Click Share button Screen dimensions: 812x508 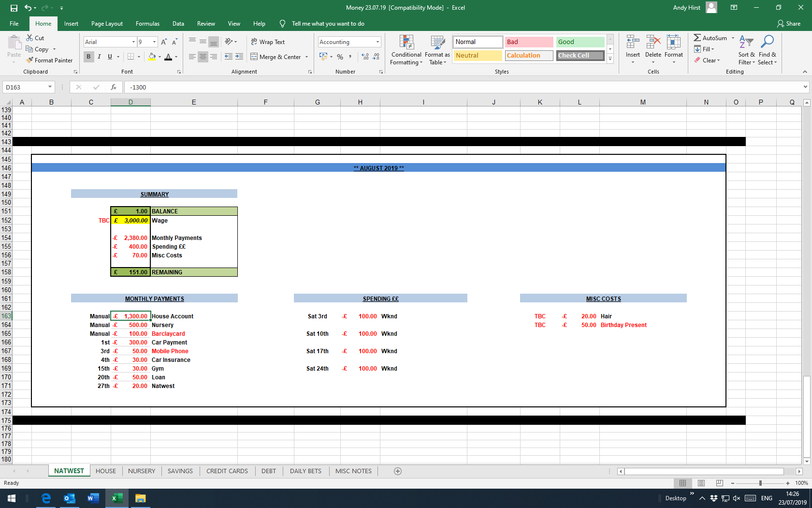(789, 24)
